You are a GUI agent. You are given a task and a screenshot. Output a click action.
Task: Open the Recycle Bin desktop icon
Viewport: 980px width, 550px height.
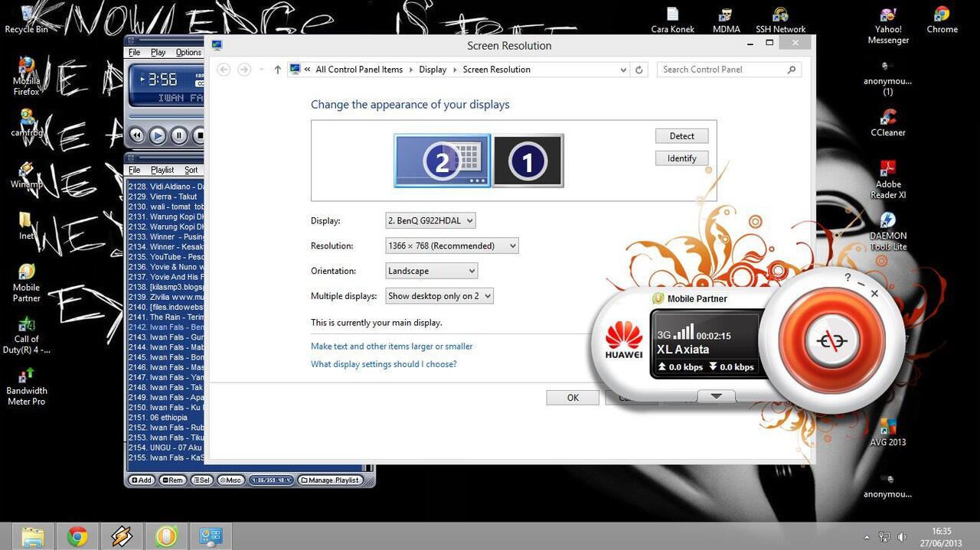pyautogui.click(x=26, y=18)
